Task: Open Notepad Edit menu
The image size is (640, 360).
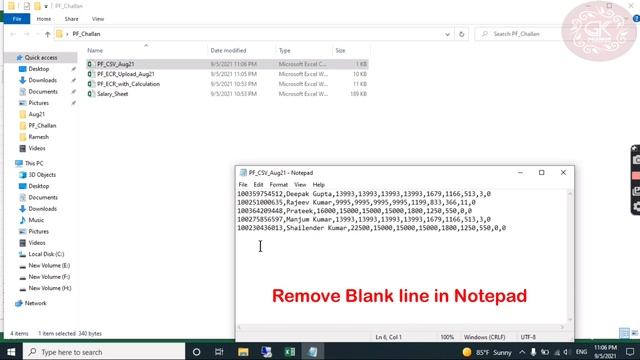Action: (x=258, y=185)
